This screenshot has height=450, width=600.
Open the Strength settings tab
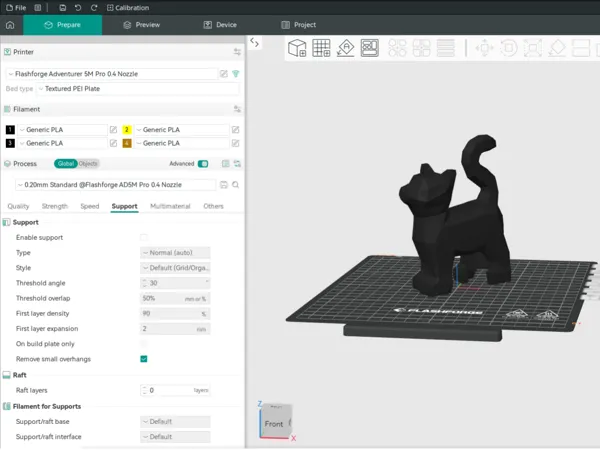pos(55,206)
